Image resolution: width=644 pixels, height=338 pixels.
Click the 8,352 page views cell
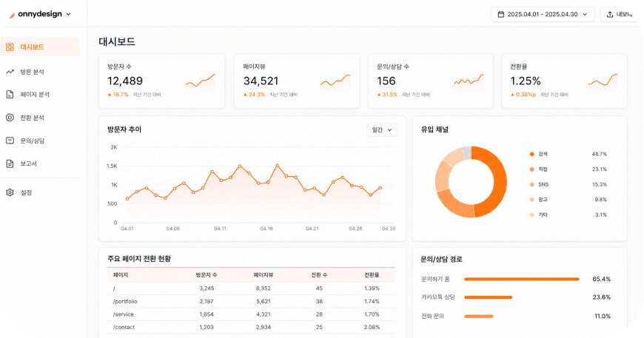pos(264,288)
